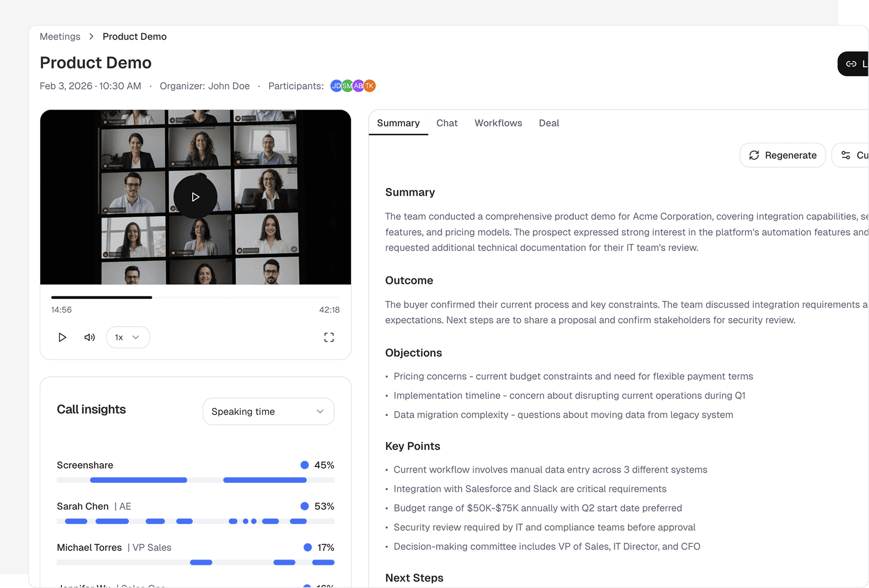
Task: Click the Regenerate button
Action: pos(783,155)
